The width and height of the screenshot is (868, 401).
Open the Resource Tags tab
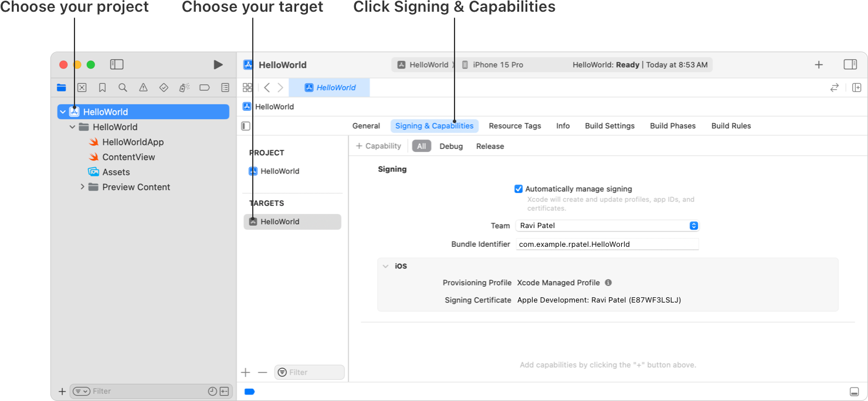click(x=514, y=126)
